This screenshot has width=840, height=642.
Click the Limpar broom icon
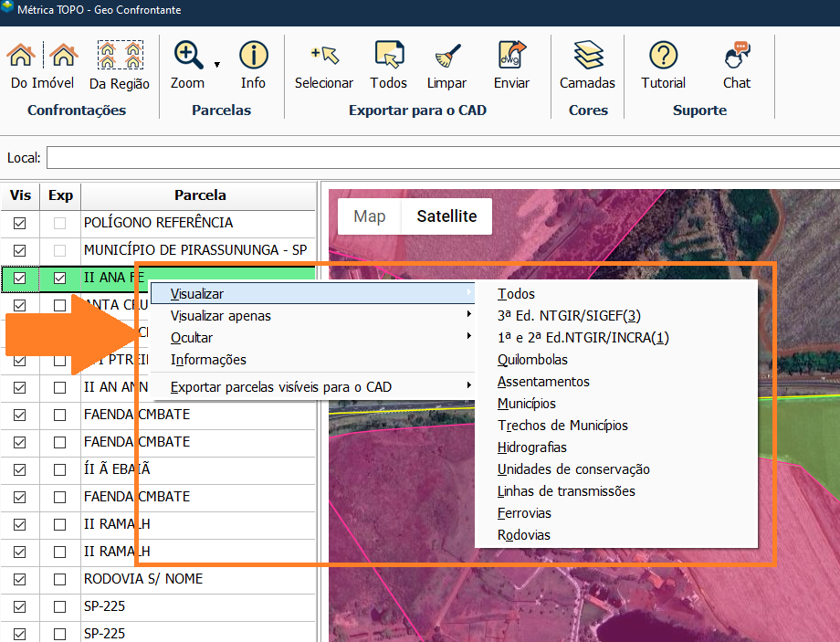446,58
